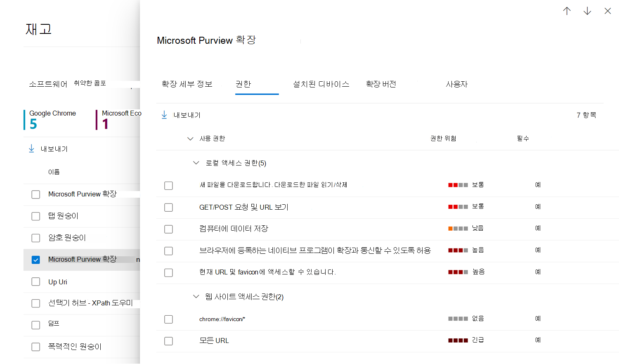
Task: Click the GET/POST 요청 및 URL 보기 text
Action: (x=243, y=207)
